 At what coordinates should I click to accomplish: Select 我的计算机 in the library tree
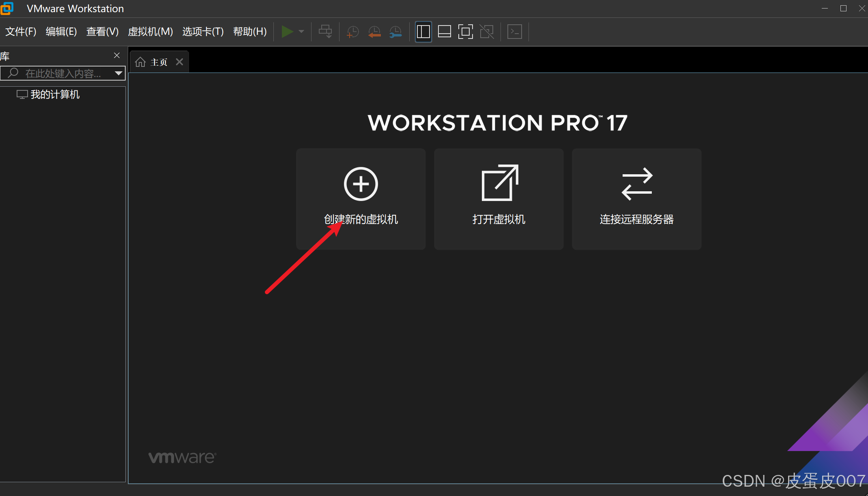point(55,94)
